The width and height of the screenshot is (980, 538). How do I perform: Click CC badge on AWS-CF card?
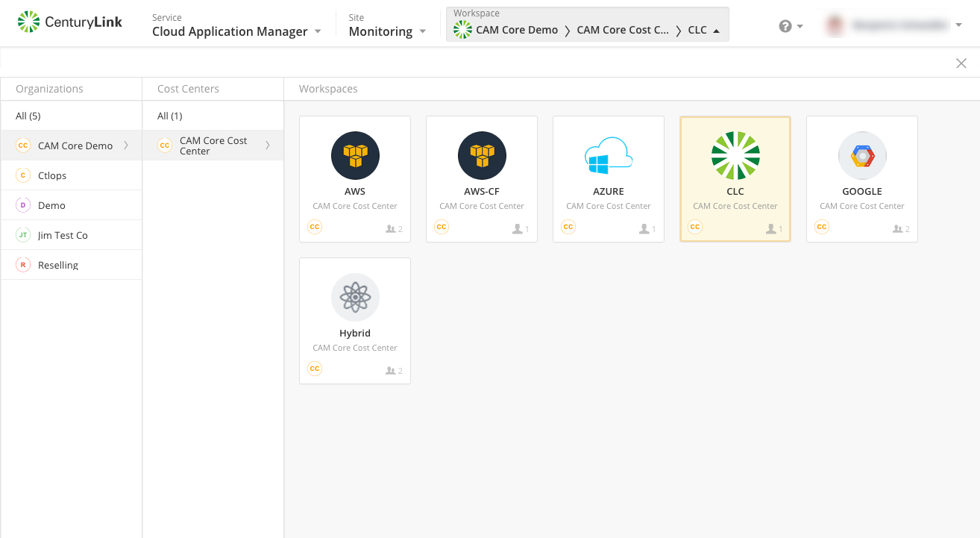click(x=442, y=227)
